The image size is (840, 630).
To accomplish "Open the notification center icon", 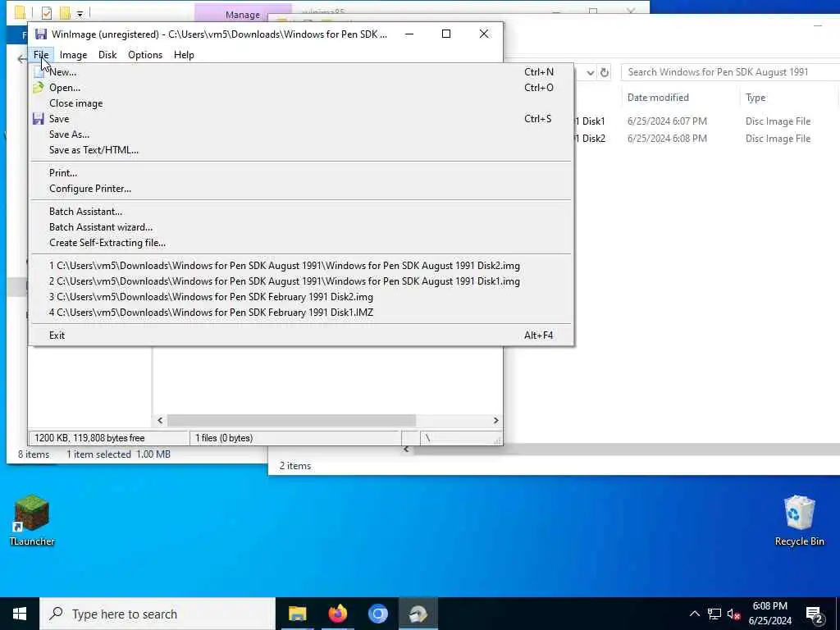I will tap(815, 614).
